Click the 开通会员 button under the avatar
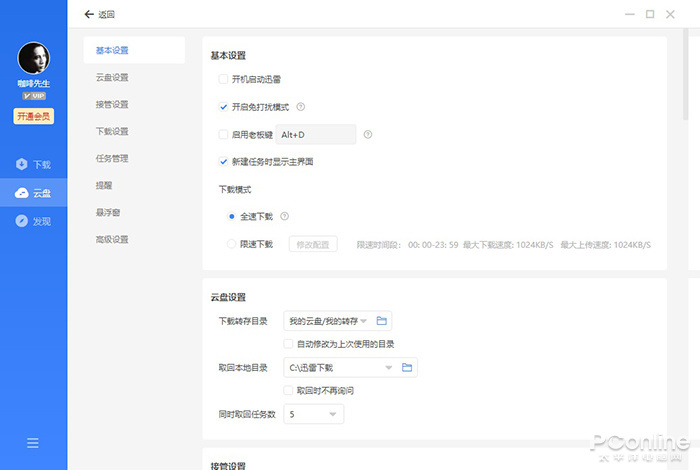 33,116
